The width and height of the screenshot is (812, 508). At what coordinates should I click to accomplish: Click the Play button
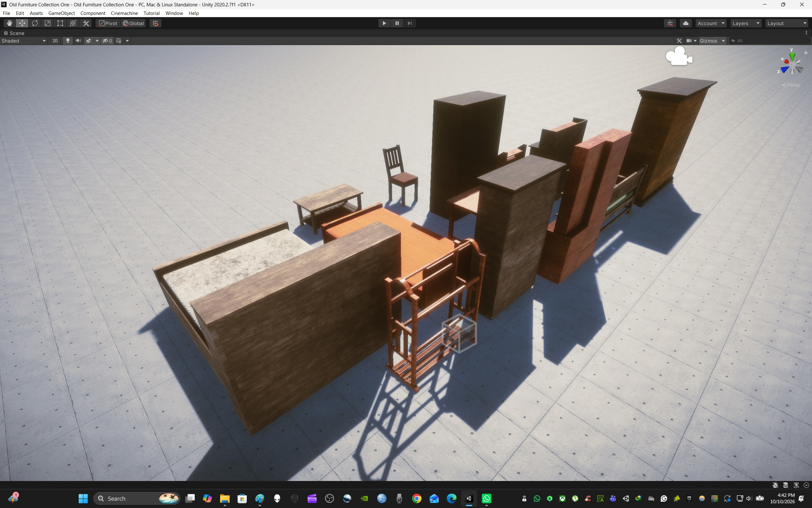(x=384, y=23)
